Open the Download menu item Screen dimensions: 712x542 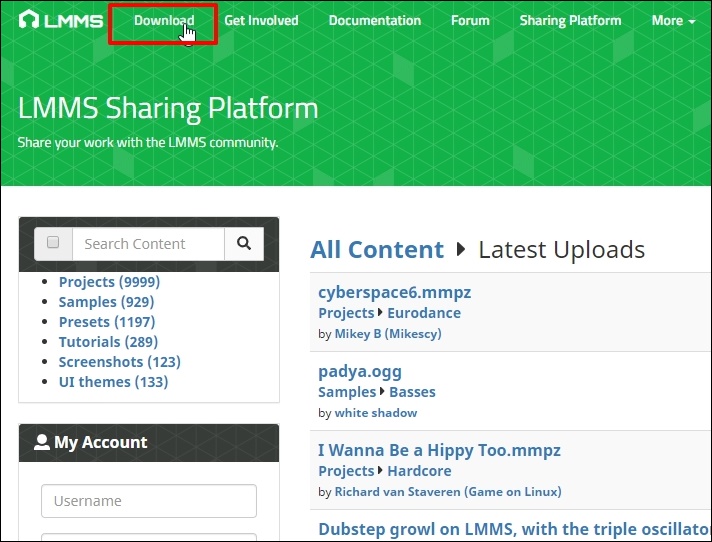pos(164,20)
